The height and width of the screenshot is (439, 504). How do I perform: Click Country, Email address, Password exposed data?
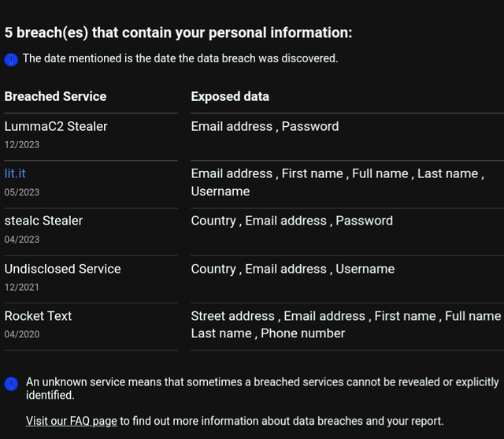point(292,221)
